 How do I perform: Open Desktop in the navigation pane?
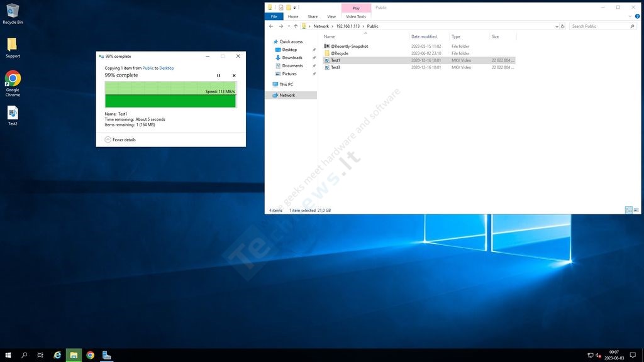pos(289,50)
